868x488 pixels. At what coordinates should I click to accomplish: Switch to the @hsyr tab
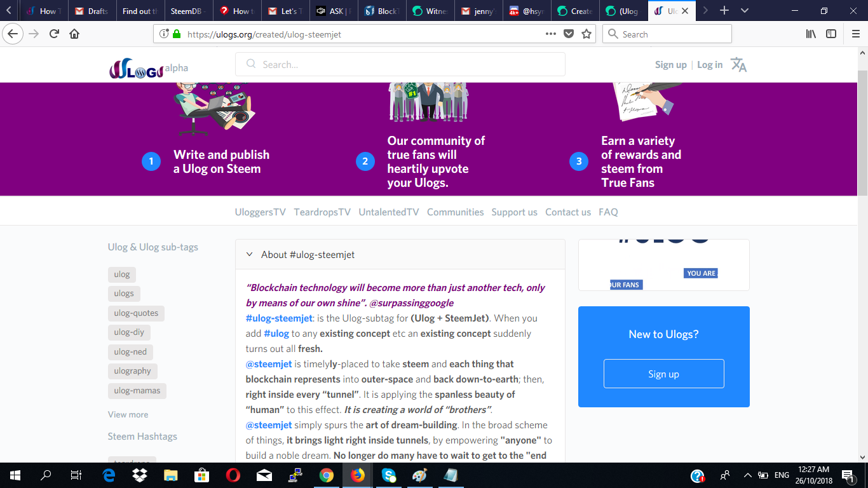[x=527, y=11]
